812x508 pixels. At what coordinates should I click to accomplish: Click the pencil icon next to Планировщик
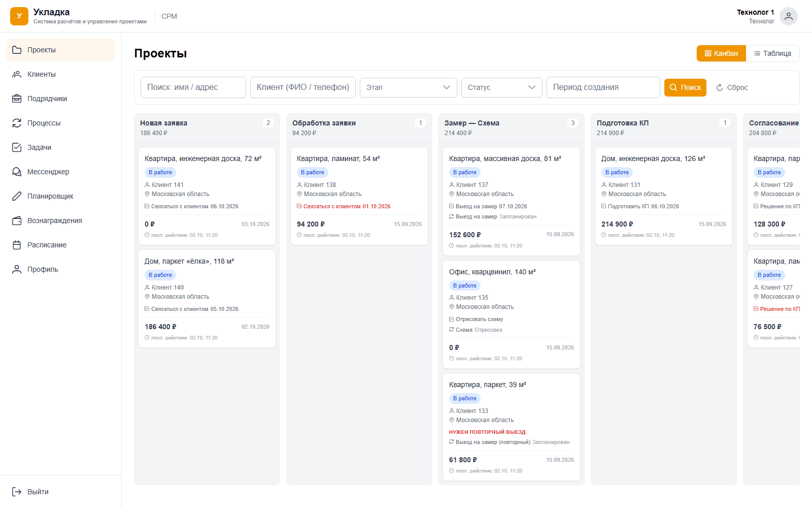[x=17, y=196]
